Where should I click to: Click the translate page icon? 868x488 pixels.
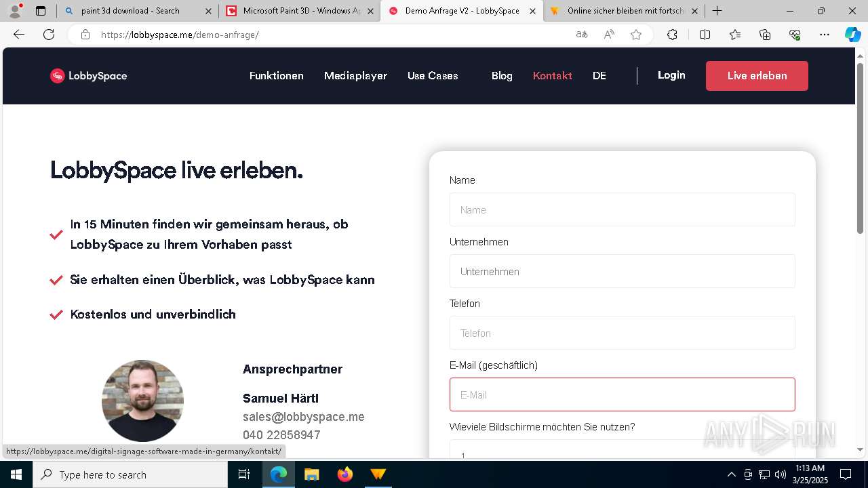point(582,35)
